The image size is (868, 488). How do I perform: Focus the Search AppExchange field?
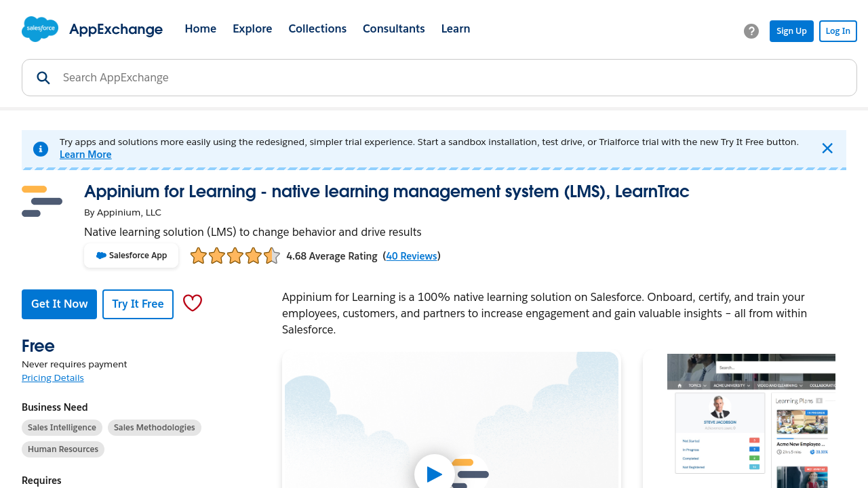coord(439,78)
